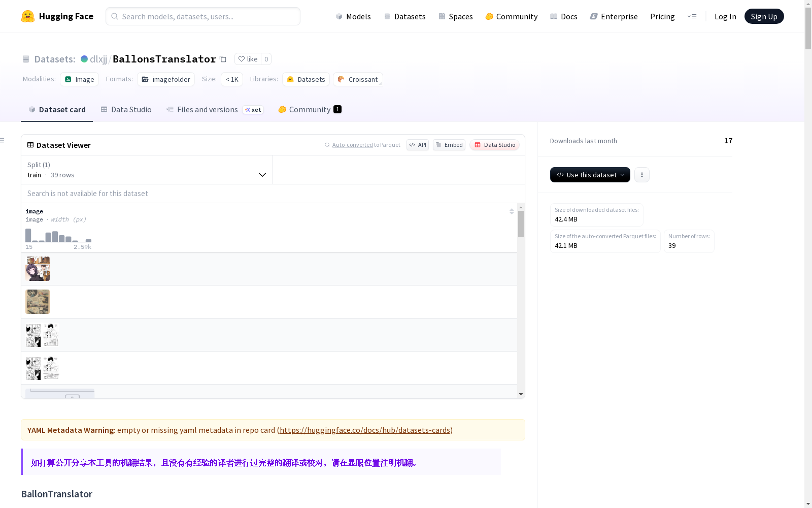812x508 pixels.
Task: Click the Embed button
Action: point(449,145)
